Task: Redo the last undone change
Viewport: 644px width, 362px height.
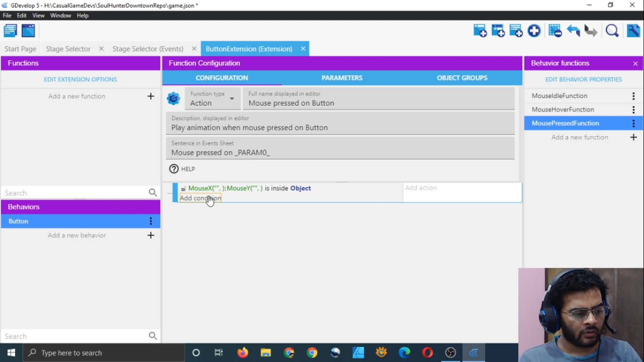Action: pyautogui.click(x=591, y=31)
